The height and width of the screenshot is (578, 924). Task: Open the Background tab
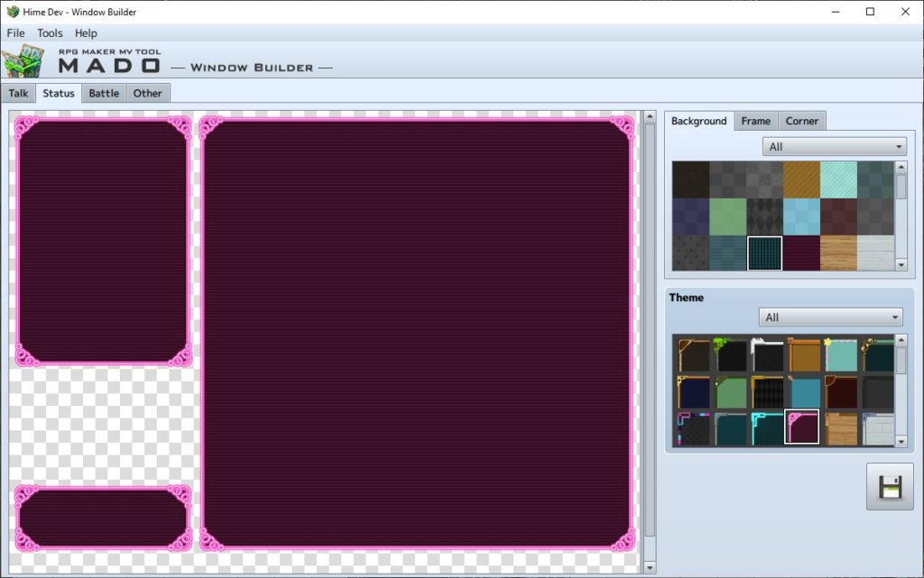pos(699,121)
